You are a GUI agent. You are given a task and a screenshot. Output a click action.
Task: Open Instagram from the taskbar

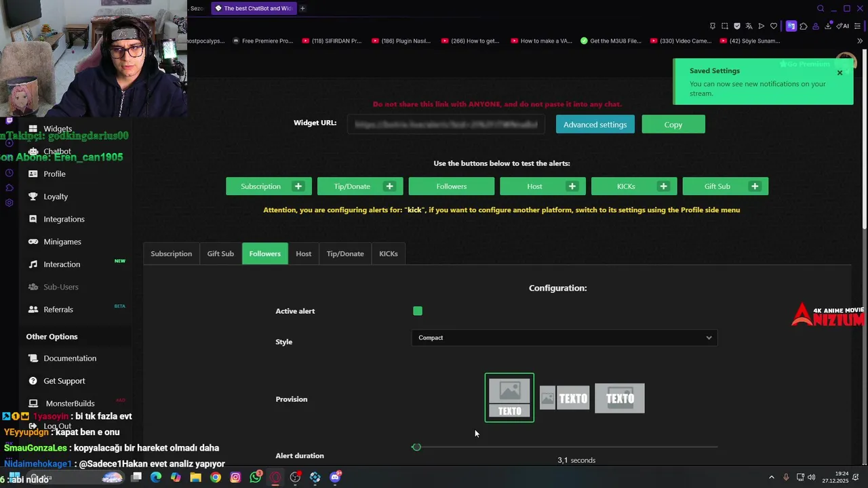[235, 477]
